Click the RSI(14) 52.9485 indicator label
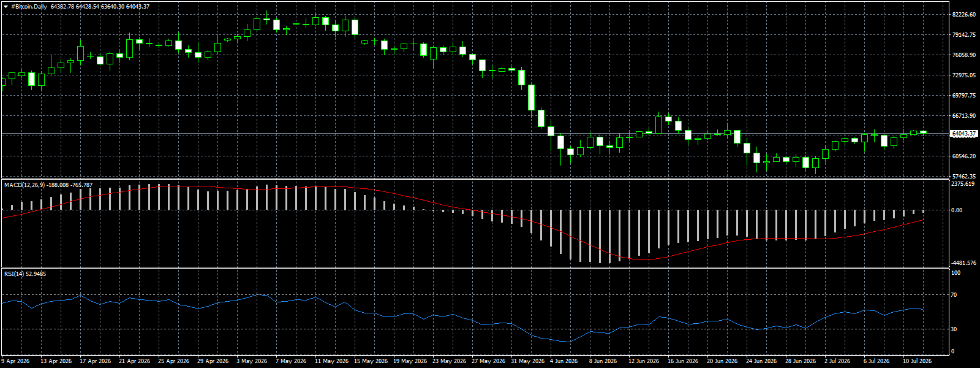The height and width of the screenshot is (368, 980). 25,274
